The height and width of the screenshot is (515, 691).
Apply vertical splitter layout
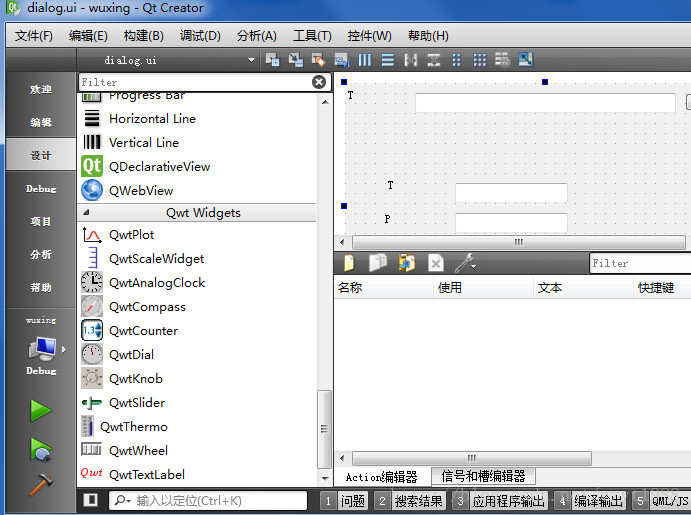pyautogui.click(x=434, y=59)
